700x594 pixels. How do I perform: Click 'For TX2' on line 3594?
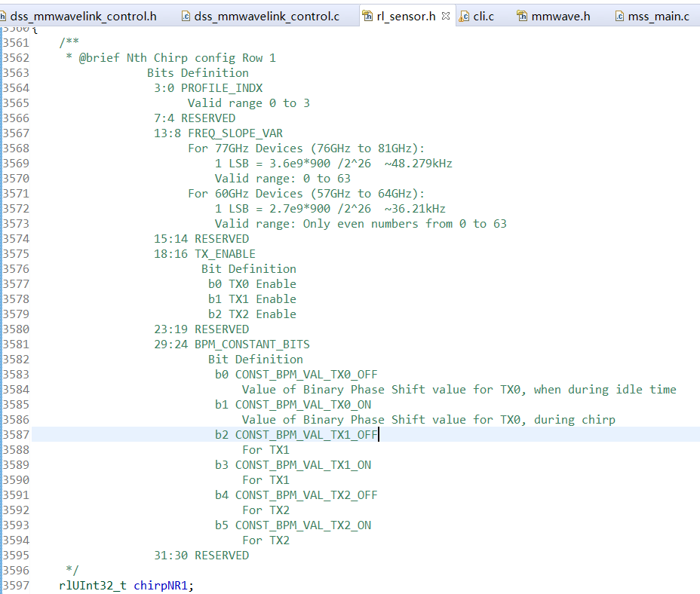coord(266,540)
